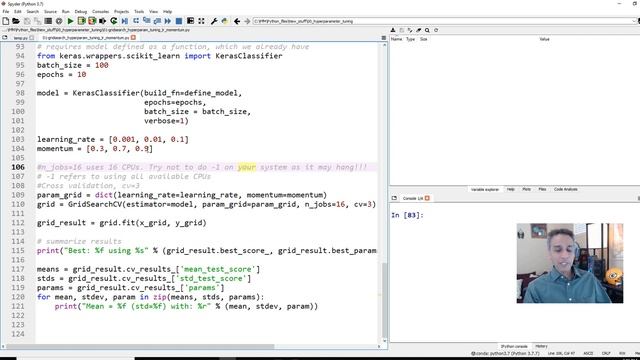Switch to Plots pane tab
The image size is (640, 360).
pyautogui.click(x=527, y=189)
